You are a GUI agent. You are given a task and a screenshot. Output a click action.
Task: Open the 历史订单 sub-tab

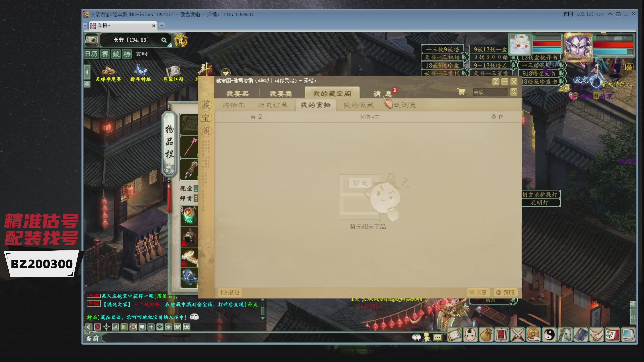273,105
